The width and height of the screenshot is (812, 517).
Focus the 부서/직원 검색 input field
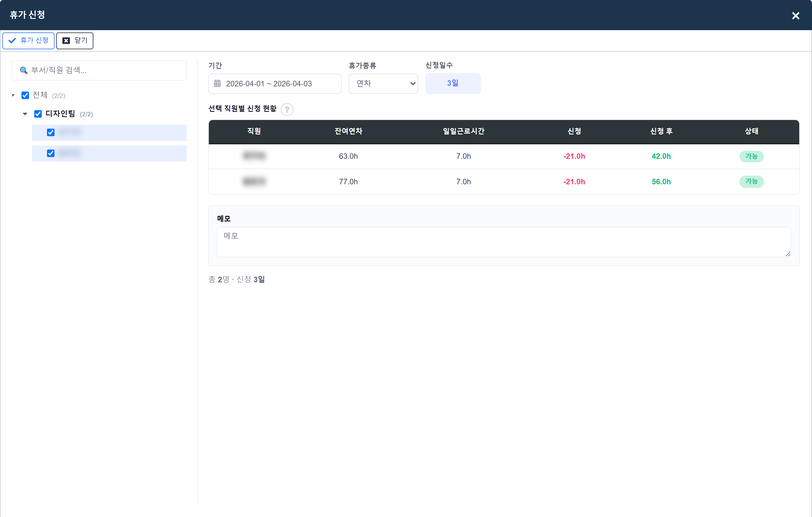[x=99, y=70]
